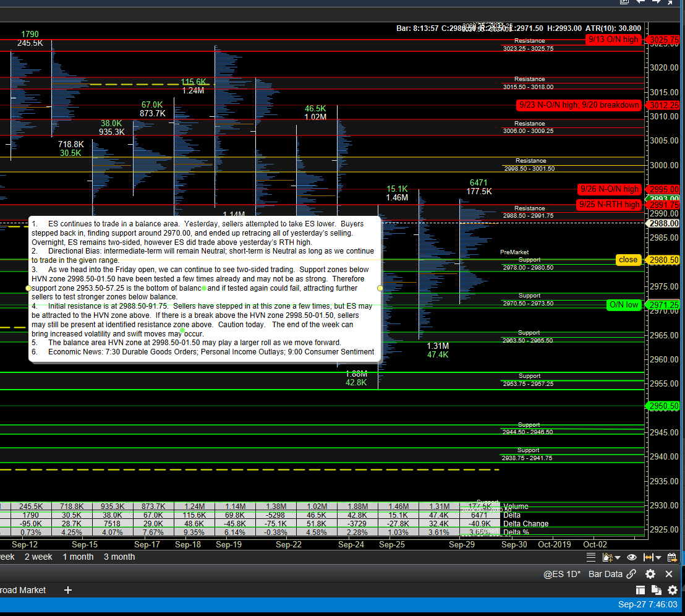The image size is (685, 616).
Task: Click Resistance 3023.25 - 3025.75 zone label
Action: click(529, 45)
